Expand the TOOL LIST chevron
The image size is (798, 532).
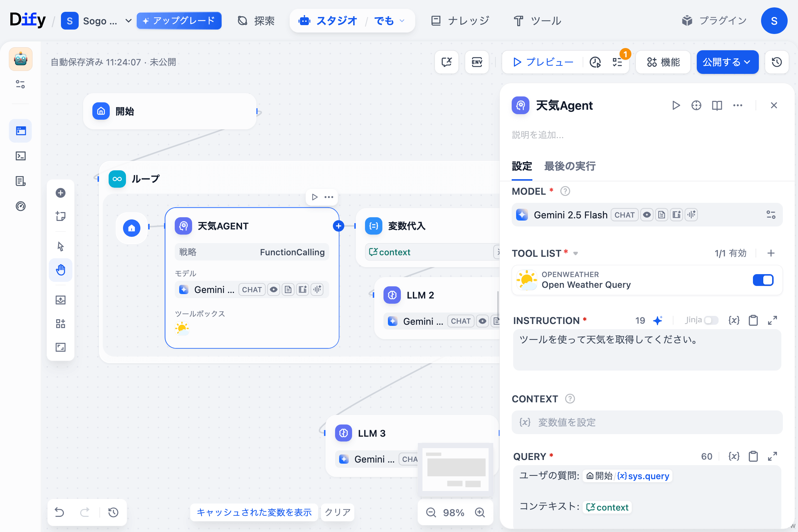coord(576,253)
